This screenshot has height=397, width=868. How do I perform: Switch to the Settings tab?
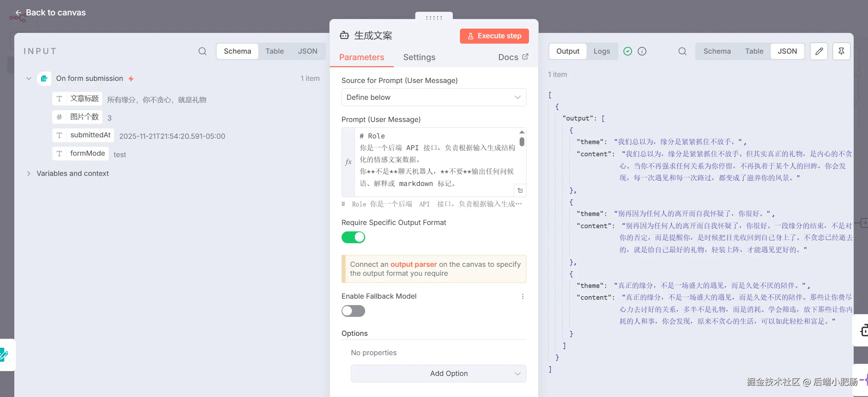point(419,57)
